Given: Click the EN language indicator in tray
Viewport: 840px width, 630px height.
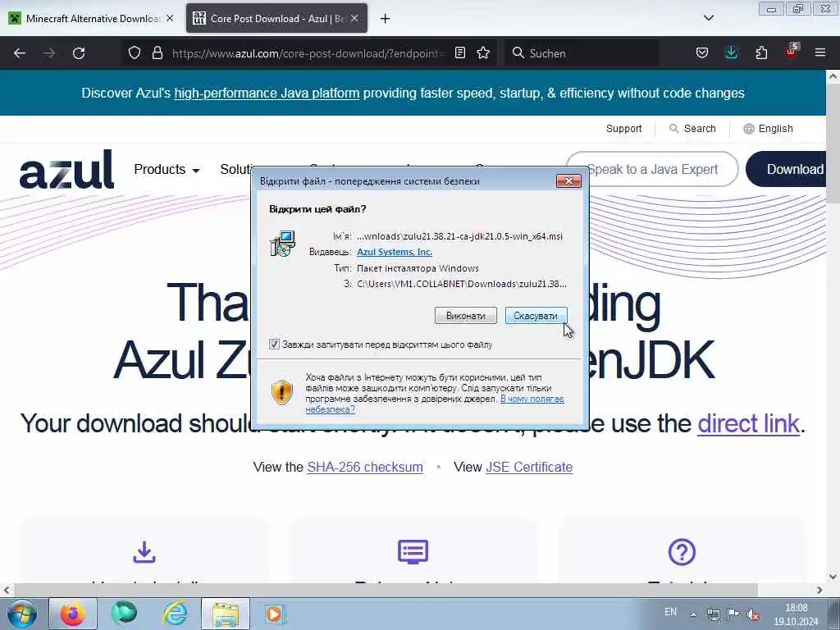Looking at the screenshot, I should point(670,612).
